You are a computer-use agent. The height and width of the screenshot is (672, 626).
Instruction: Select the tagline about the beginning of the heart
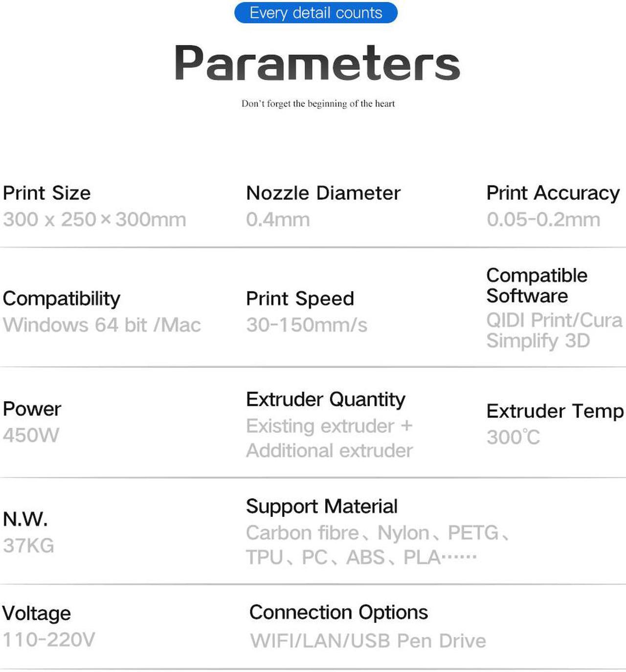point(318,104)
